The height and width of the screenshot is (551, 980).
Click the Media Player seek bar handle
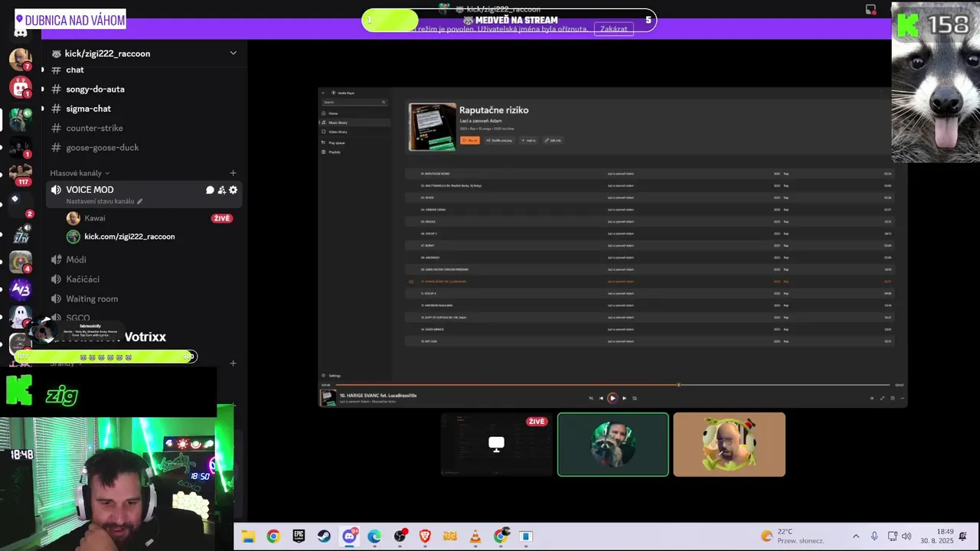coord(678,384)
